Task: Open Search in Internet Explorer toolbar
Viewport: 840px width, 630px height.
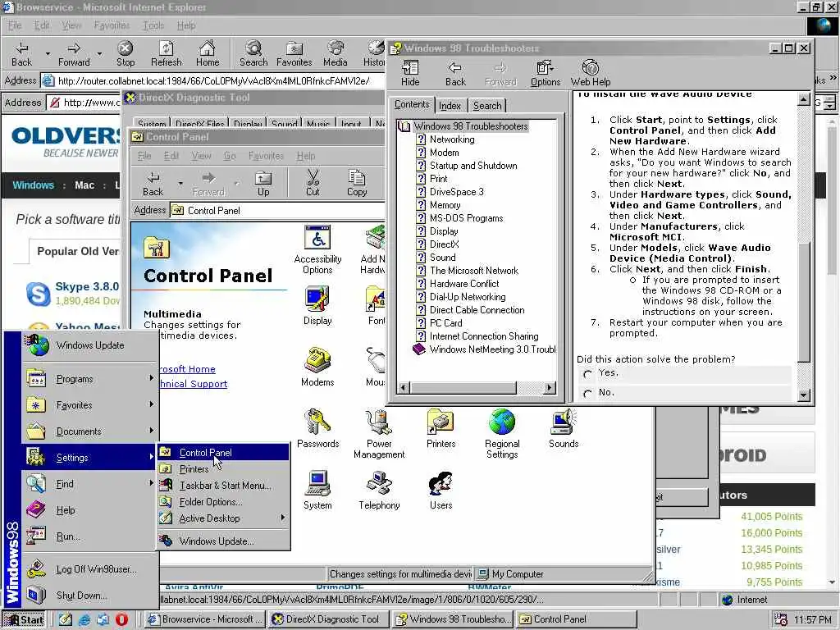Action: [x=253, y=53]
